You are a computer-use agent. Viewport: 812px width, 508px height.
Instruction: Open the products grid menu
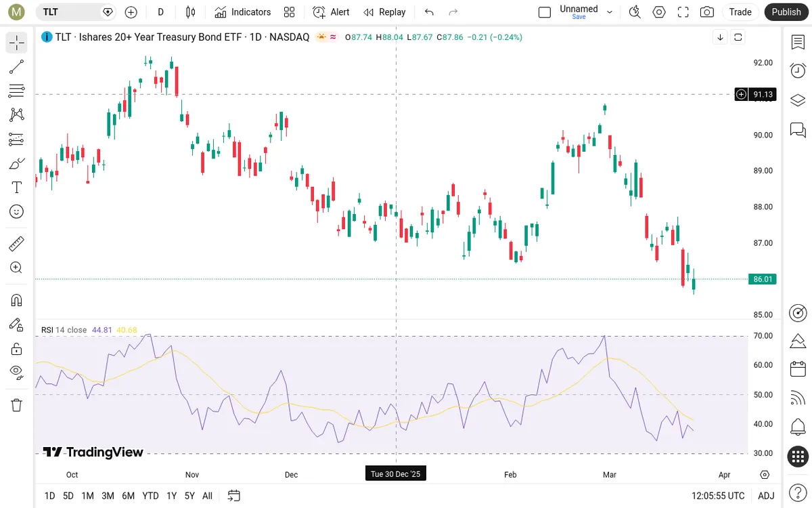(x=798, y=457)
